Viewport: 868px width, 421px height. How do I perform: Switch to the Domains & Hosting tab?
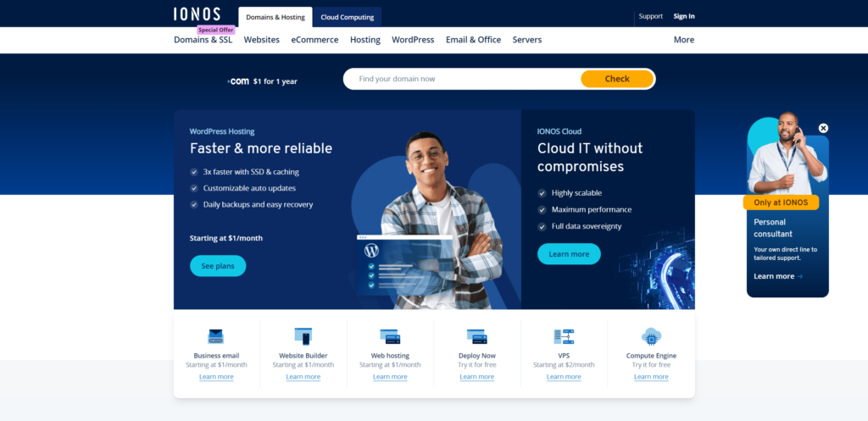coord(275,17)
